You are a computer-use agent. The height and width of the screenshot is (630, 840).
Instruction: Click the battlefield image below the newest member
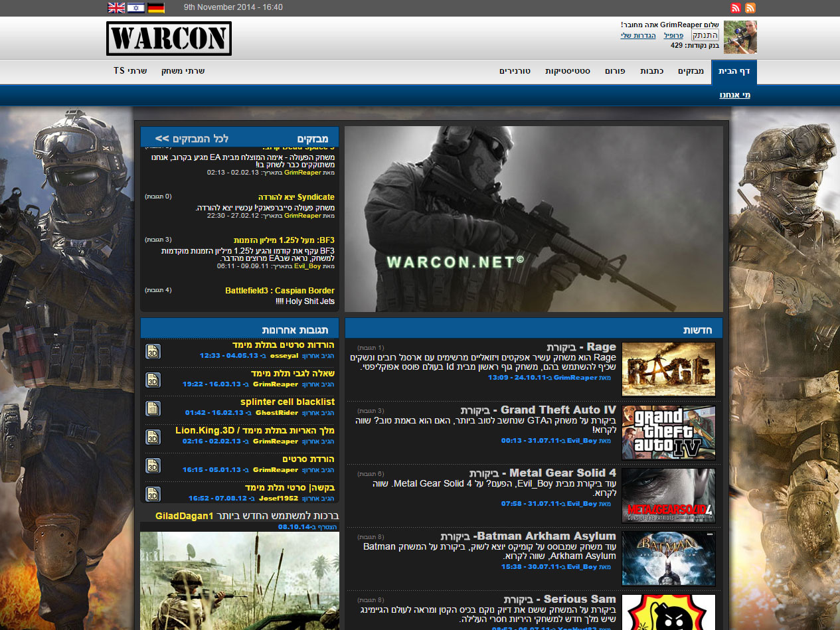[x=240, y=581]
